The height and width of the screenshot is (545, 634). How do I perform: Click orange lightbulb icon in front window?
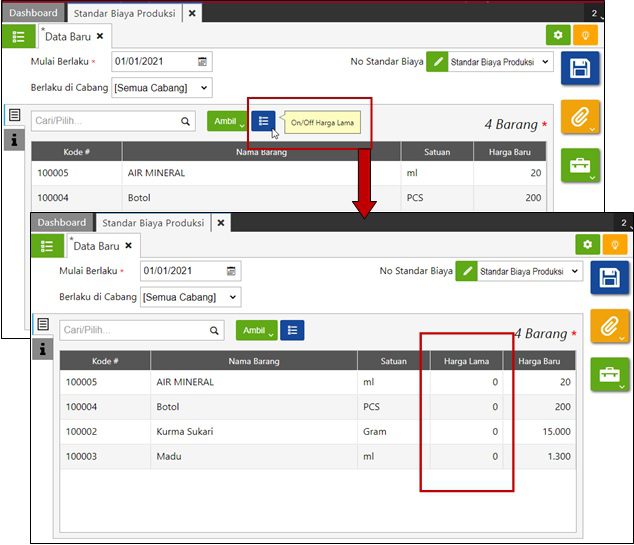[615, 244]
